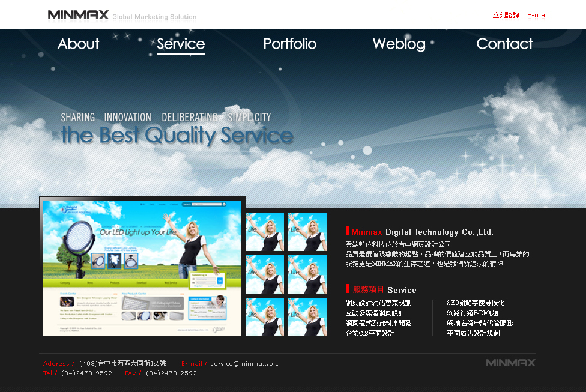Image resolution: width=586 pixels, height=392 pixels.
Task: Select the top-left portfolio thumbnail
Action: pos(265,232)
